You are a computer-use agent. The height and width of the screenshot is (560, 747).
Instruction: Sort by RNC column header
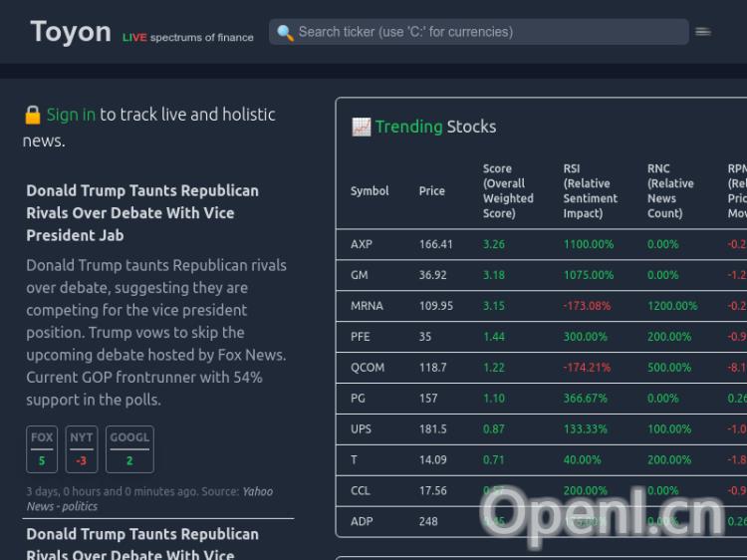point(670,191)
